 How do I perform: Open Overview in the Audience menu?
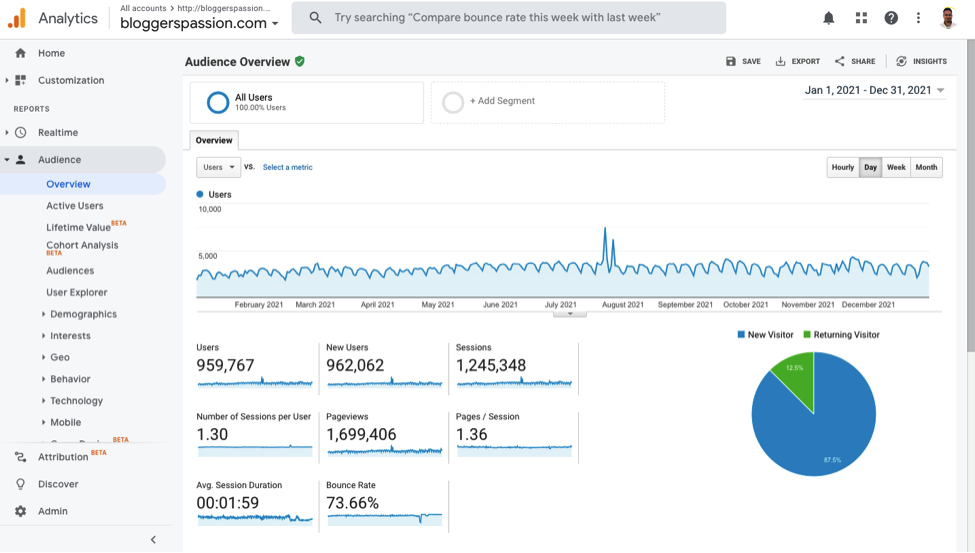pyautogui.click(x=68, y=184)
